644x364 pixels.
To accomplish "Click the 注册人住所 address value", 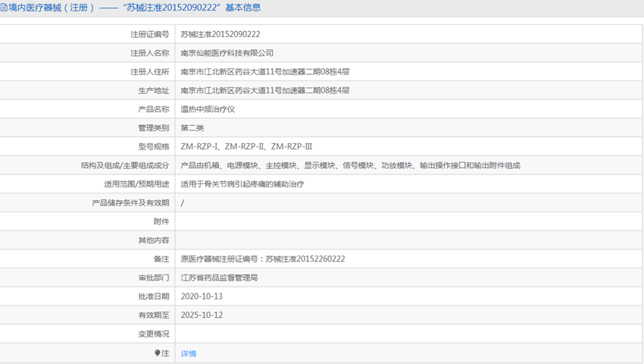I will 265,72.
